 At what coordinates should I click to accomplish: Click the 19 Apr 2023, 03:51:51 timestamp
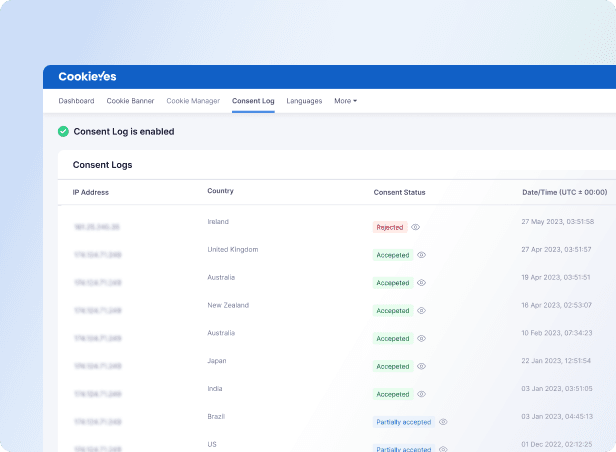coord(556,277)
